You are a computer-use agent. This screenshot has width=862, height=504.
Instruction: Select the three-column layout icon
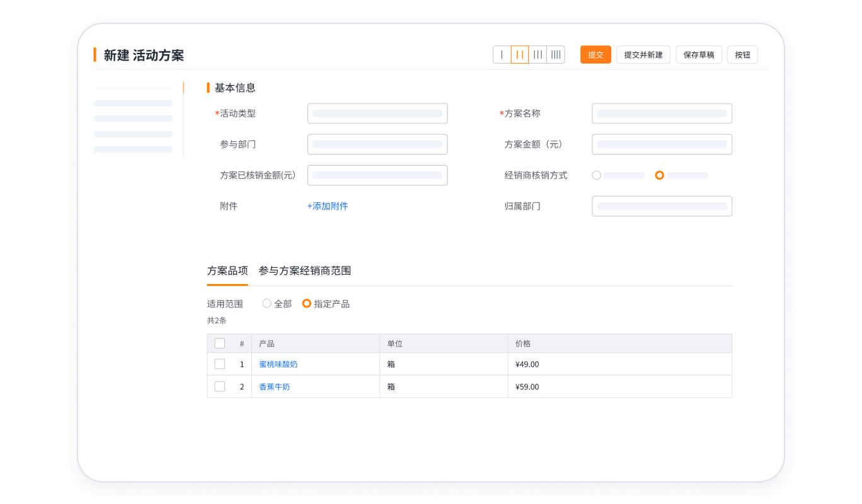click(x=537, y=54)
